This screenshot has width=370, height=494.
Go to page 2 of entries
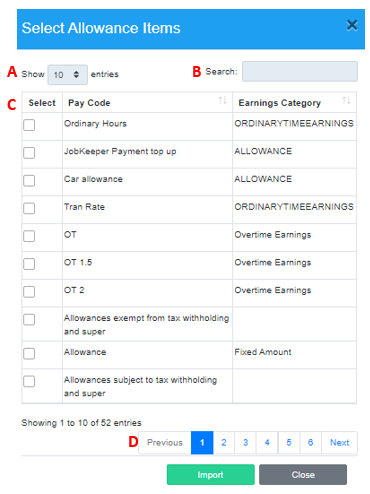point(224,443)
